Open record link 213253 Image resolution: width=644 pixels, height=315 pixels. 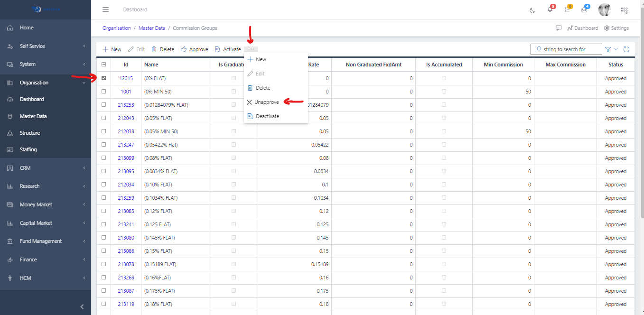point(126,105)
